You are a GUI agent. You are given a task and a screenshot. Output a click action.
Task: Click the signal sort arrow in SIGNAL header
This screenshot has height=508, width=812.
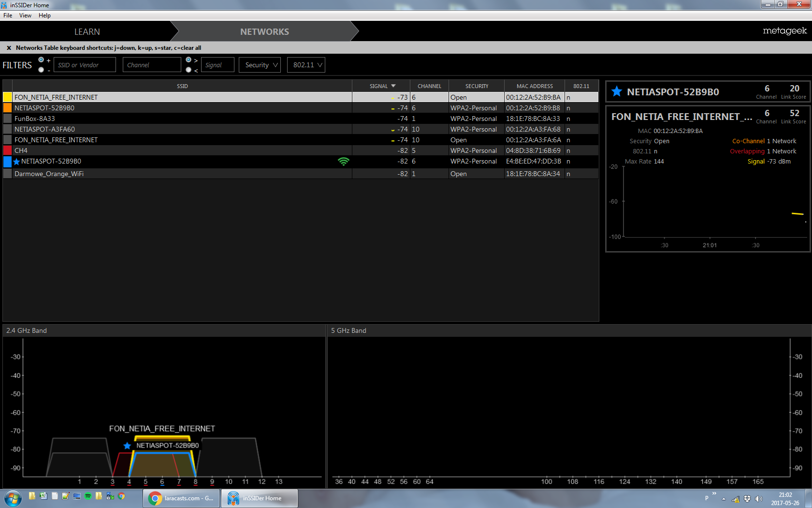393,86
